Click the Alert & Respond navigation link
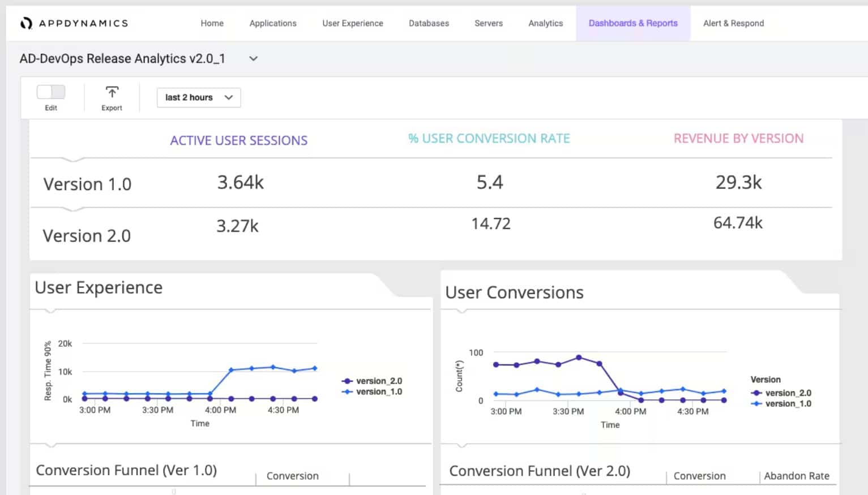Viewport: 868px width, 495px height. pyautogui.click(x=733, y=23)
